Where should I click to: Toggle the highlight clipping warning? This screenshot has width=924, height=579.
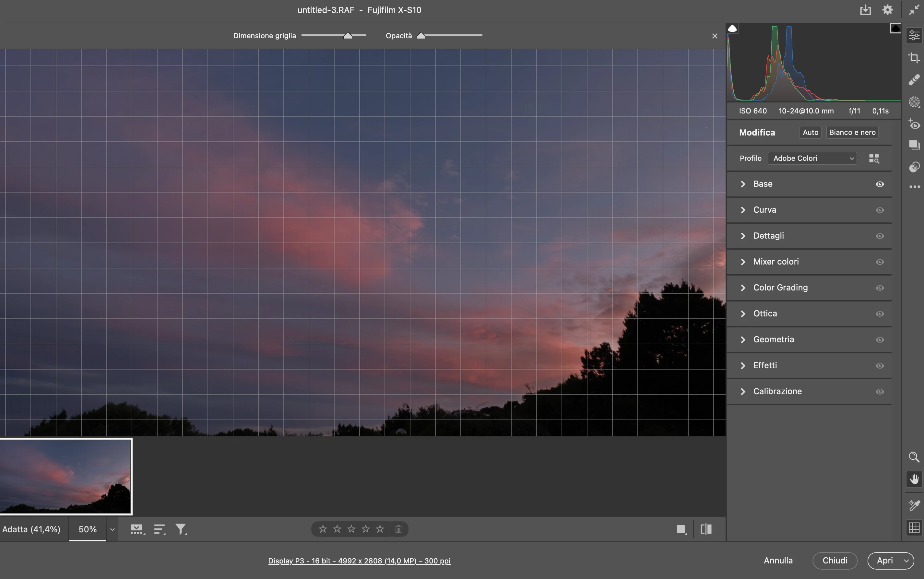[x=895, y=28]
